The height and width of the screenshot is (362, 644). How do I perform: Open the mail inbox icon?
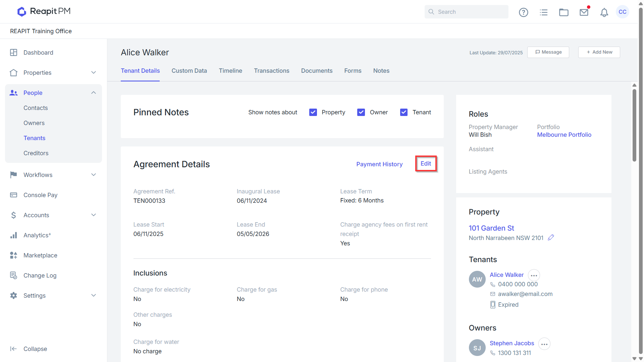click(x=584, y=12)
